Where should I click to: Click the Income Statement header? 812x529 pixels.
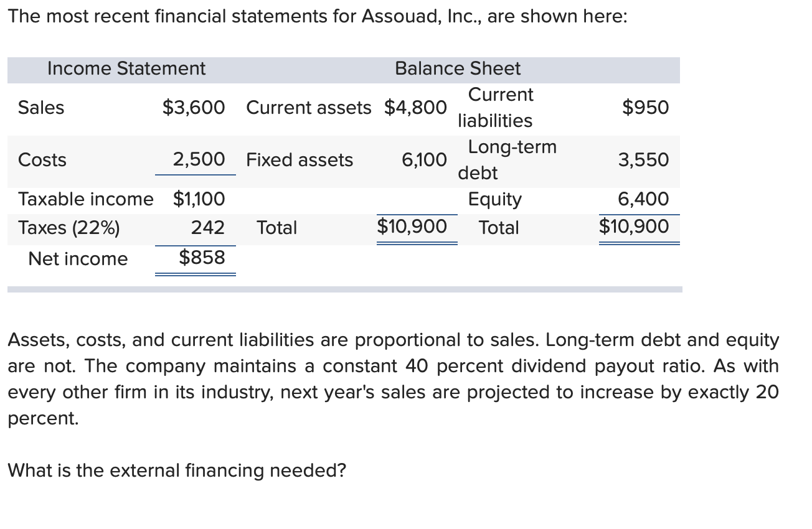pos(126,68)
